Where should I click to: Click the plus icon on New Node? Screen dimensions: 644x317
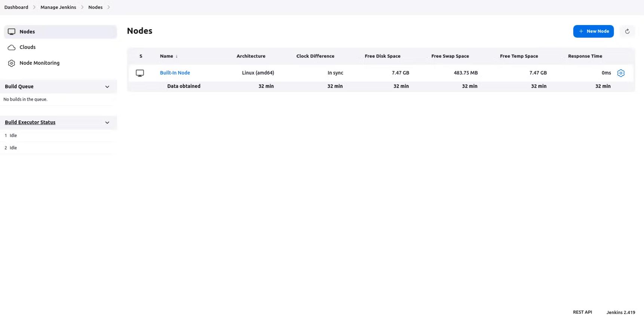(x=581, y=31)
